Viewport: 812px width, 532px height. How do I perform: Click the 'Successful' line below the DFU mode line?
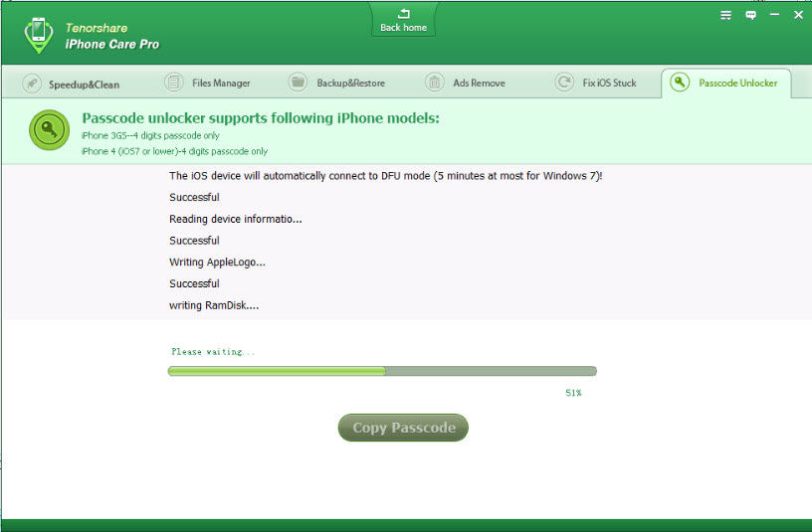194,197
